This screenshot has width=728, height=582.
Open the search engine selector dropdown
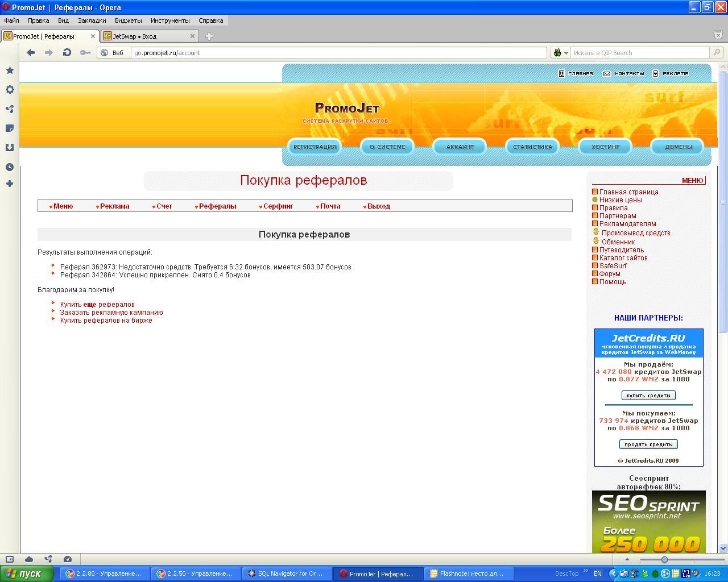click(560, 53)
